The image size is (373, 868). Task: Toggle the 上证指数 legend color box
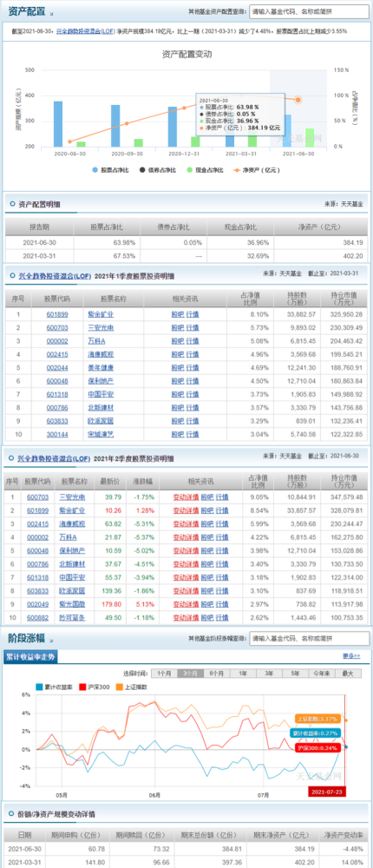pos(120,687)
